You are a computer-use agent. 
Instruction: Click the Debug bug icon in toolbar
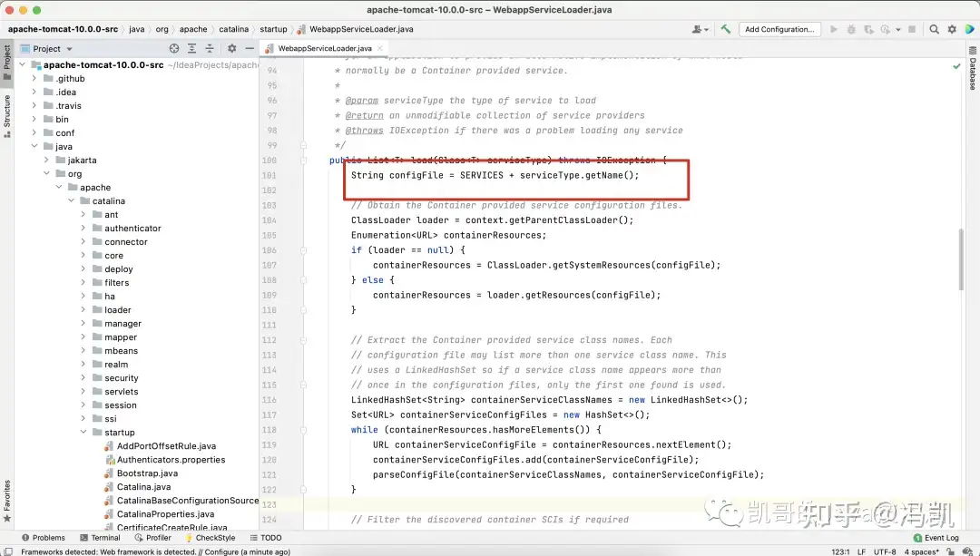click(x=850, y=29)
